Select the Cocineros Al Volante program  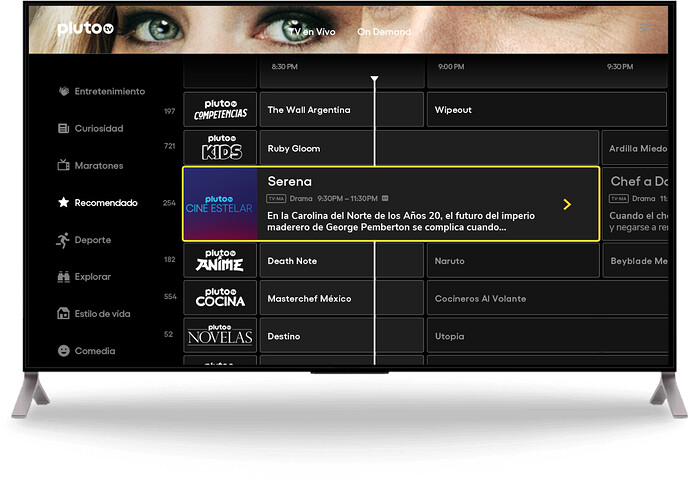(x=547, y=298)
